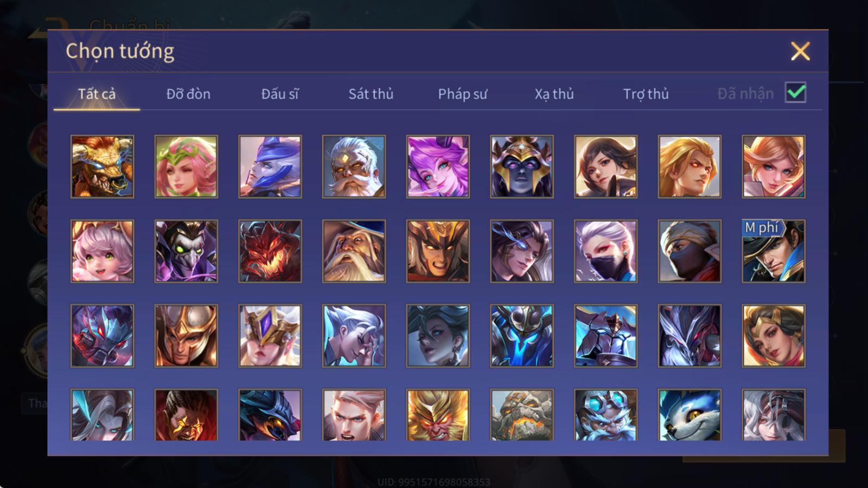The height and width of the screenshot is (488, 868).
Task: Switch to the "Đỡ đòn" tab
Action: click(188, 94)
